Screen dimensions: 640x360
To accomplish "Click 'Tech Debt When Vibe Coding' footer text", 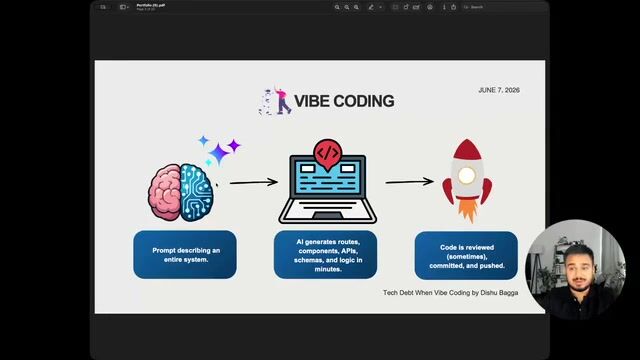I will (x=451, y=293).
